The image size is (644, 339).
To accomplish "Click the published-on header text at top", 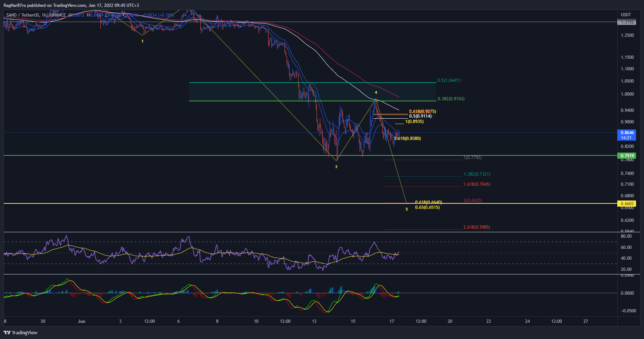I will click(71, 5).
